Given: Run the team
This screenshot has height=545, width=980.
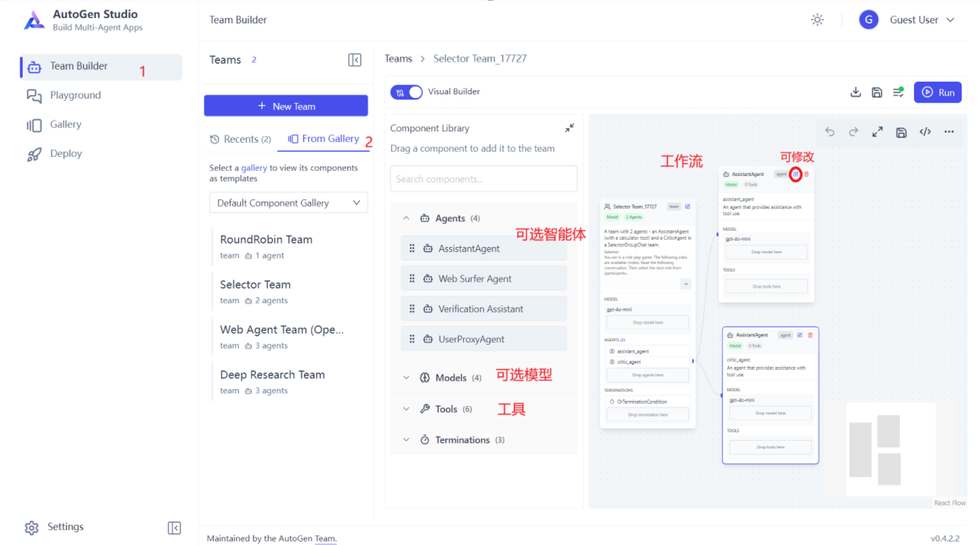Looking at the screenshot, I should [938, 92].
